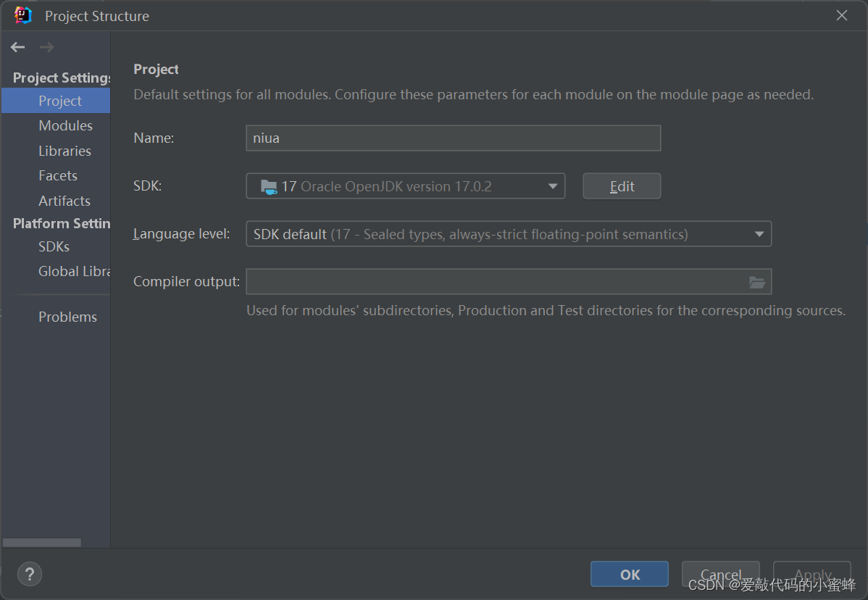
Task: Select Artifacts in the sidebar
Action: click(64, 201)
